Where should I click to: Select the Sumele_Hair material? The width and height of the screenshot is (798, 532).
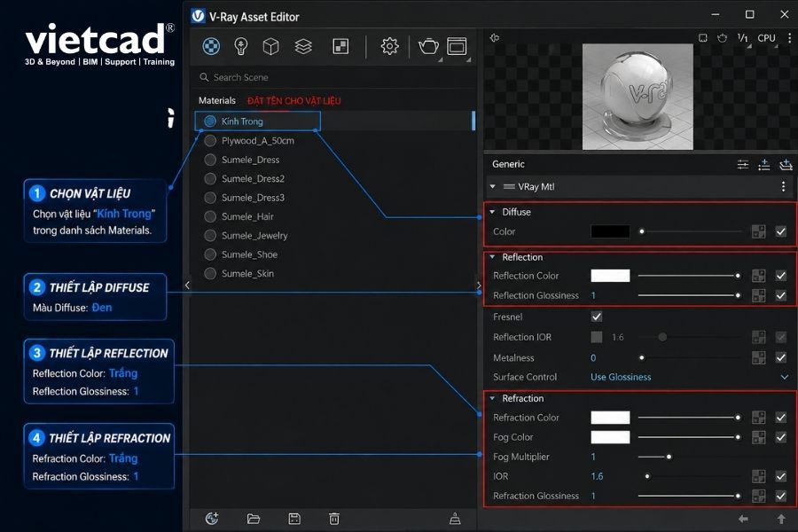[247, 217]
